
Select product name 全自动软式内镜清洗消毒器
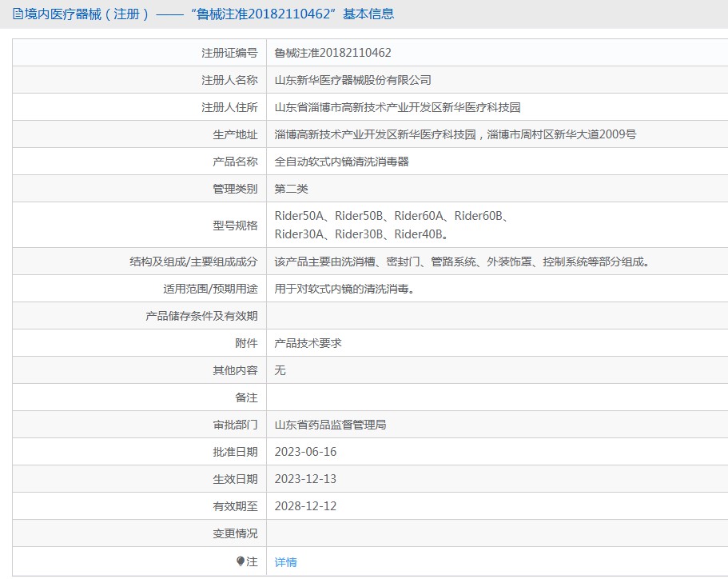pos(341,162)
